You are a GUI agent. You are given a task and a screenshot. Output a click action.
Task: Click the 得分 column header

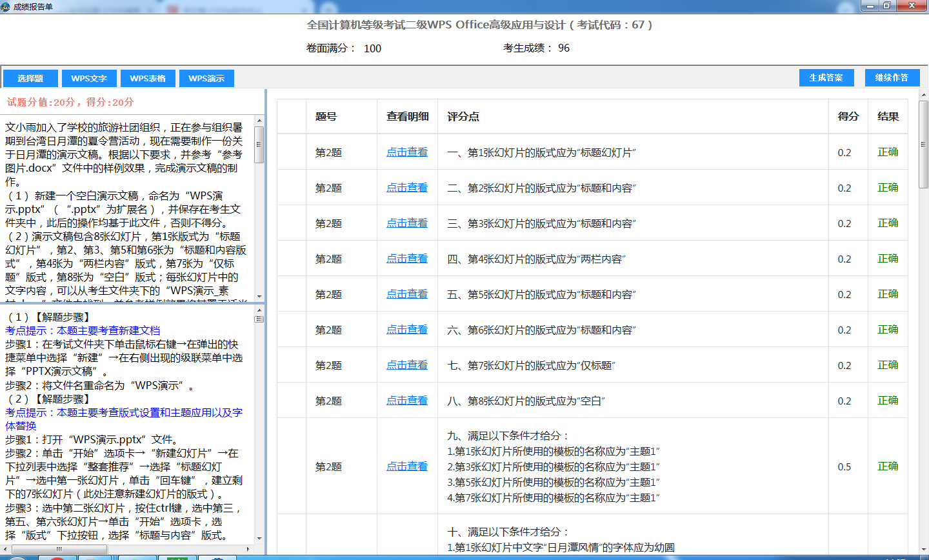click(848, 117)
